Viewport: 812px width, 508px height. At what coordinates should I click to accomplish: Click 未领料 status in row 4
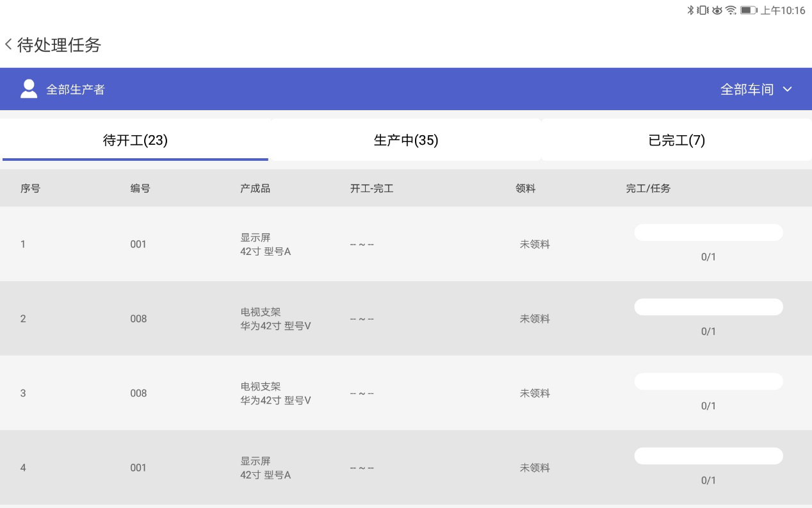point(535,468)
